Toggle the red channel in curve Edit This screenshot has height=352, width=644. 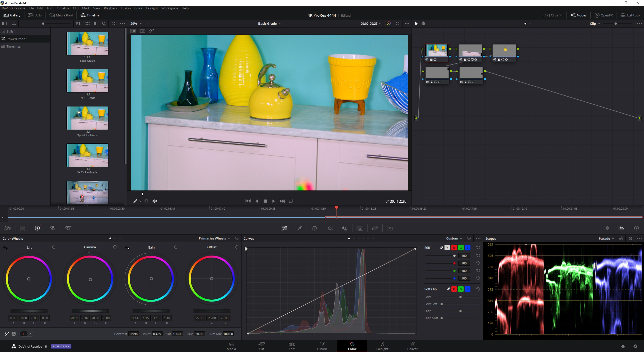pyautogui.click(x=454, y=248)
